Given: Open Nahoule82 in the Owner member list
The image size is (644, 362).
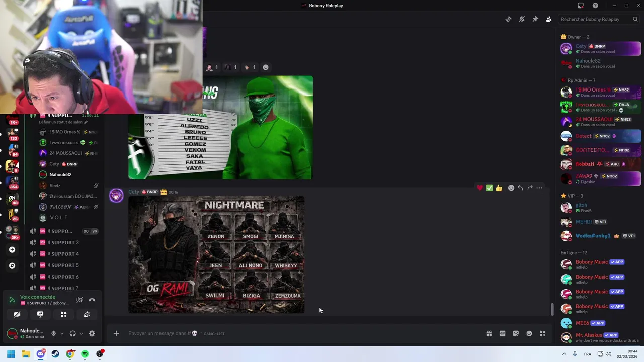Looking at the screenshot, I should point(601,63).
